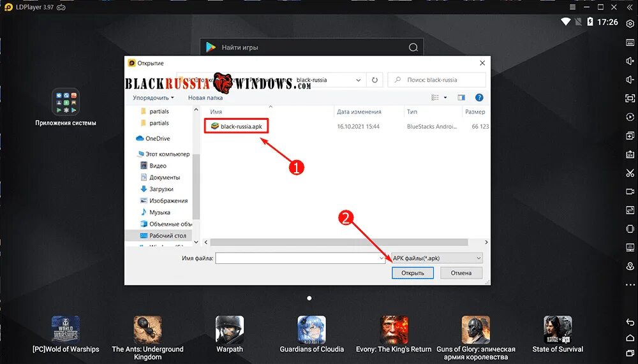Viewport: 638px width, 364px height.
Task: Click the Android home button
Action: click(x=630, y=338)
